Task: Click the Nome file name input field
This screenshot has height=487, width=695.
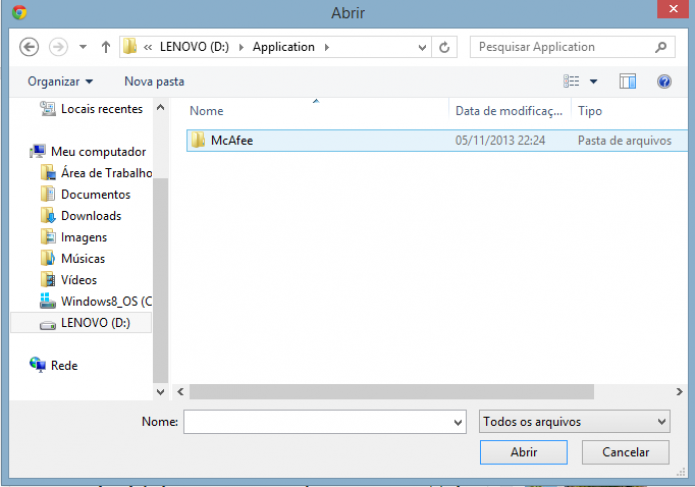Action: 325,422
